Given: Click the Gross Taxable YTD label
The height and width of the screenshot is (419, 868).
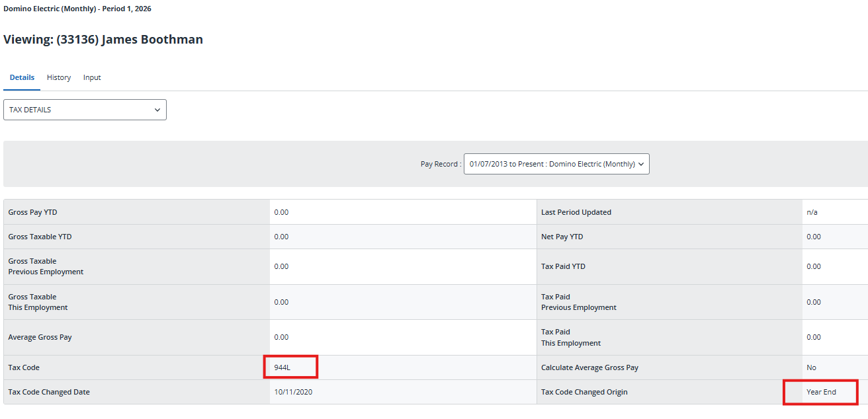Looking at the screenshot, I should pyautogui.click(x=38, y=237).
